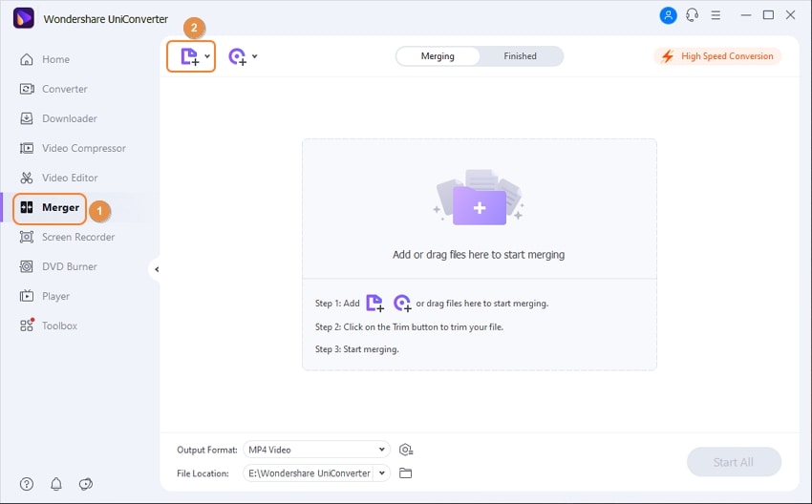Click the Toolbox grid icon
Screen dimensions: 812x504
(27, 325)
